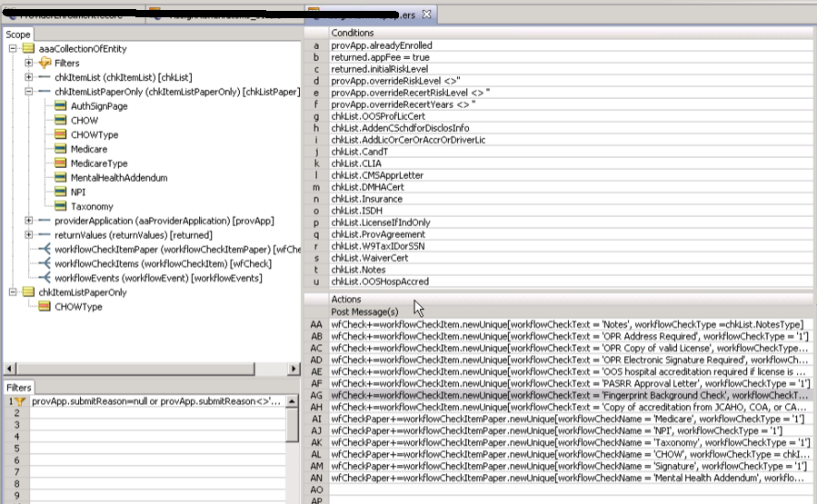Click the workflowCheckItems collection icon
The width and height of the screenshot is (817, 504).
45,263
